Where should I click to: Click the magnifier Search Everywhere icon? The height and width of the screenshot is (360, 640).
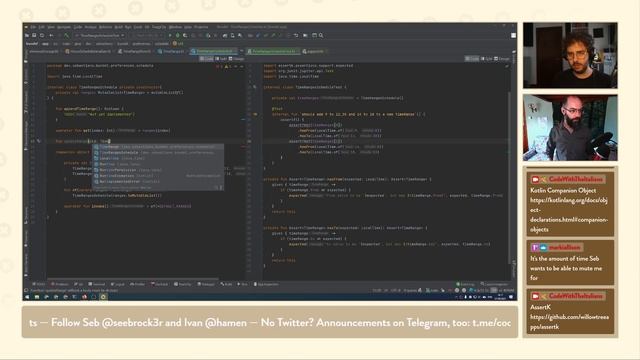(321, 36)
